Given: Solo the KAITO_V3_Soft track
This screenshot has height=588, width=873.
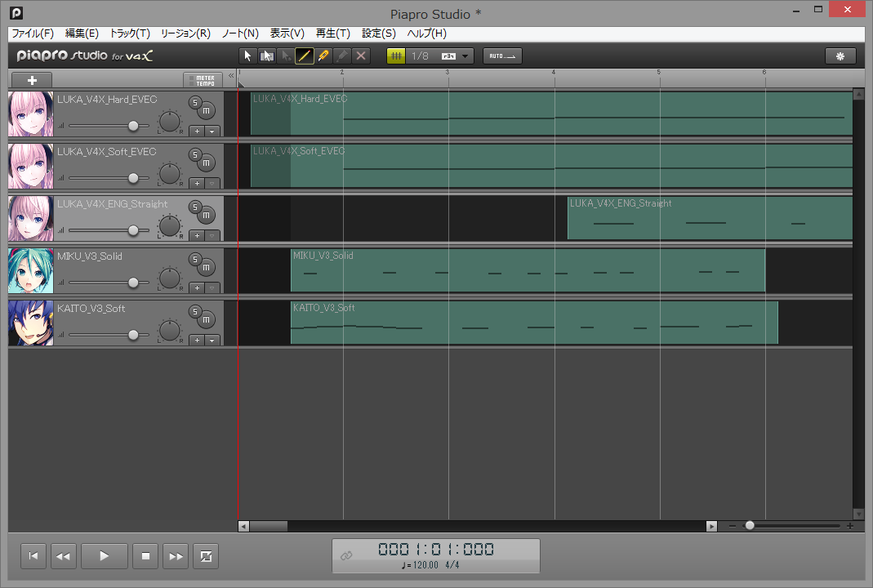Looking at the screenshot, I should click(195, 312).
